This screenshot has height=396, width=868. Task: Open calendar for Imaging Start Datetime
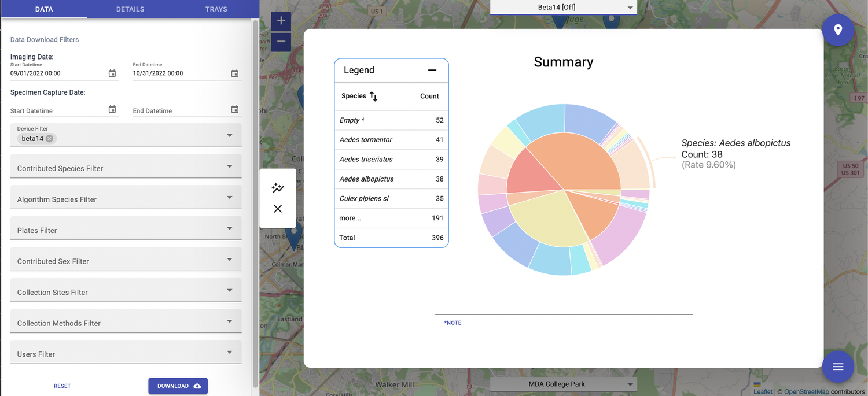pos(112,73)
